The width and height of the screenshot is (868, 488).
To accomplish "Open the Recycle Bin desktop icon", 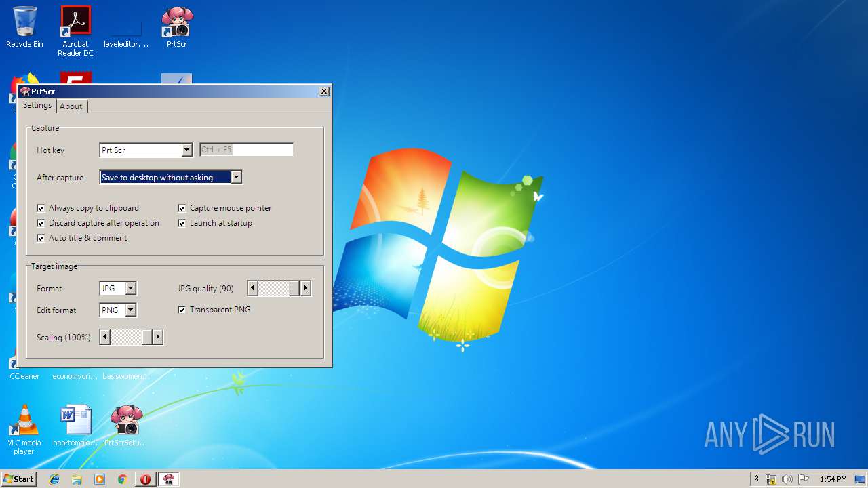I will click(x=24, y=27).
